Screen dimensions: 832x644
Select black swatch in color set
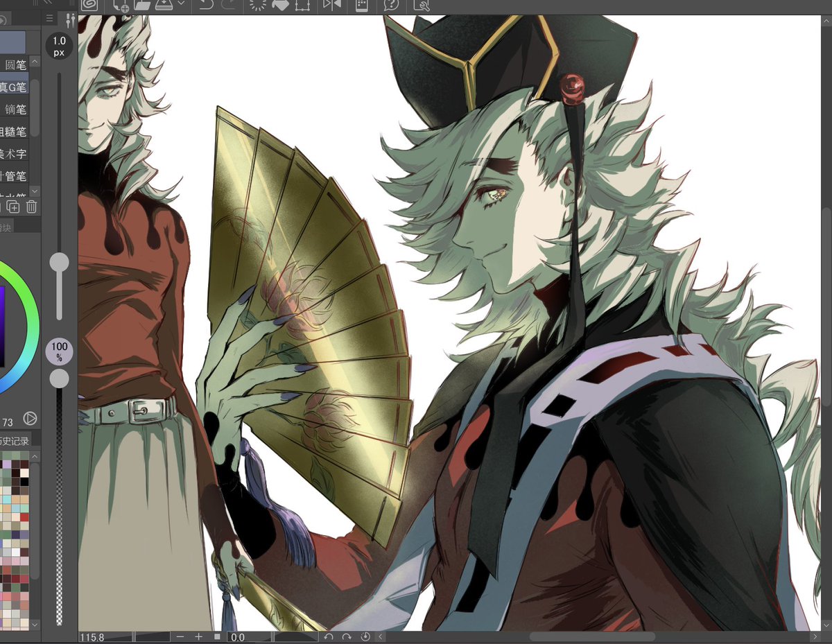click(x=25, y=481)
